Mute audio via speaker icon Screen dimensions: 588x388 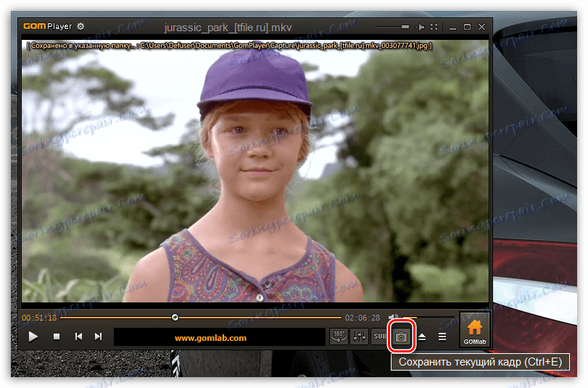click(x=393, y=318)
